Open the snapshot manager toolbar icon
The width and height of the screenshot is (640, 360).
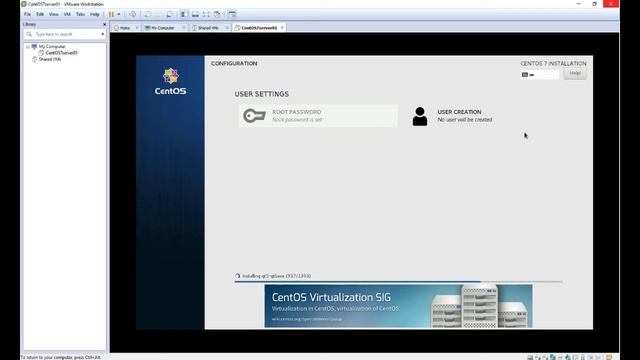pyautogui.click(x=169, y=14)
